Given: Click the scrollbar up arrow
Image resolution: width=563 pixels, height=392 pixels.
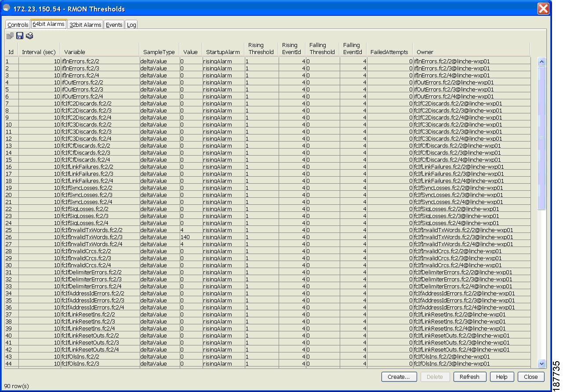Looking at the screenshot, I should click(541, 62).
